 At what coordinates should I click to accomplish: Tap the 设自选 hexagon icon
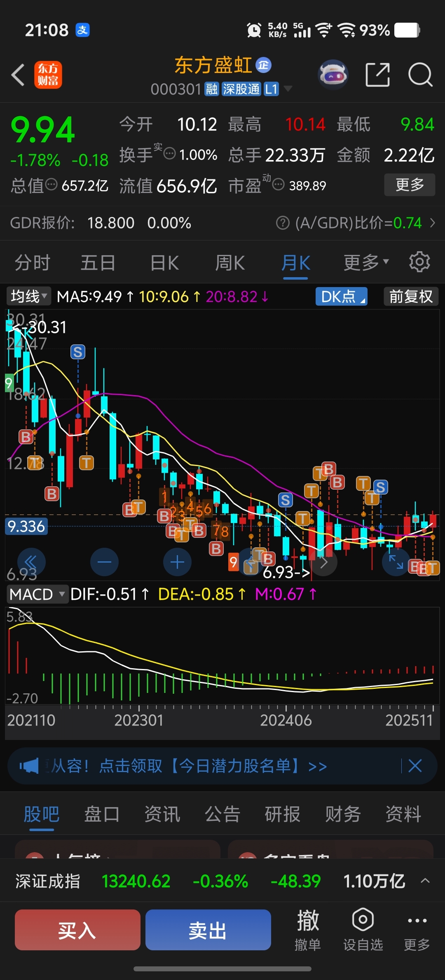[x=363, y=919]
